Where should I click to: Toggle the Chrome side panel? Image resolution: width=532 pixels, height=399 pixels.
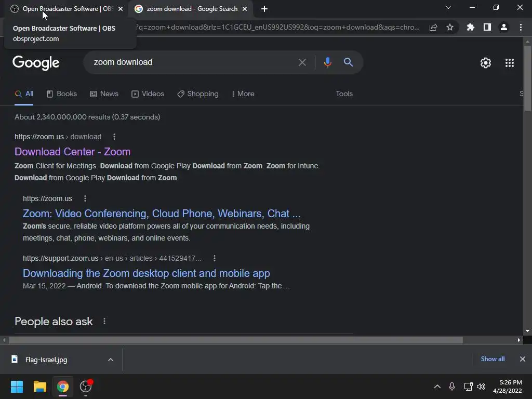pyautogui.click(x=487, y=27)
